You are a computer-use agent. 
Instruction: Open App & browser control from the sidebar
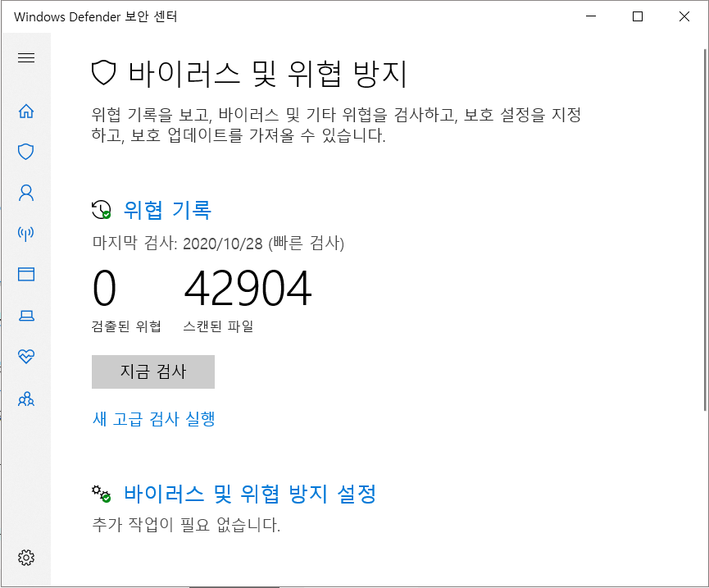pos(25,275)
